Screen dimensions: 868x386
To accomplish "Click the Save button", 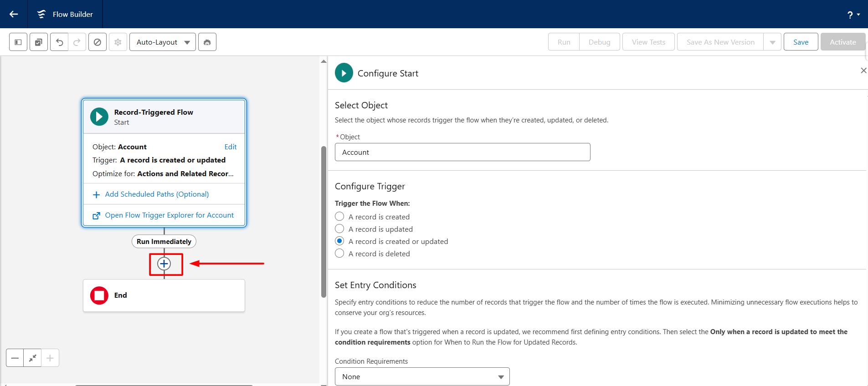I will point(801,42).
